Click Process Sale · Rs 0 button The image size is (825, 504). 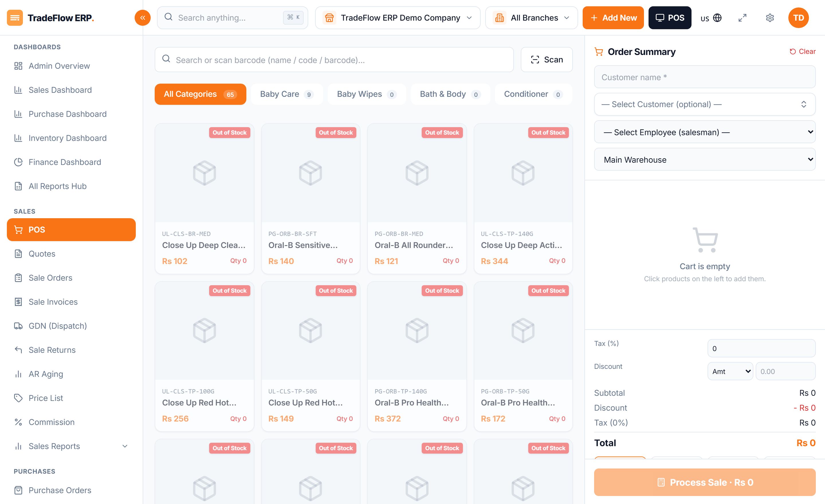tap(705, 482)
